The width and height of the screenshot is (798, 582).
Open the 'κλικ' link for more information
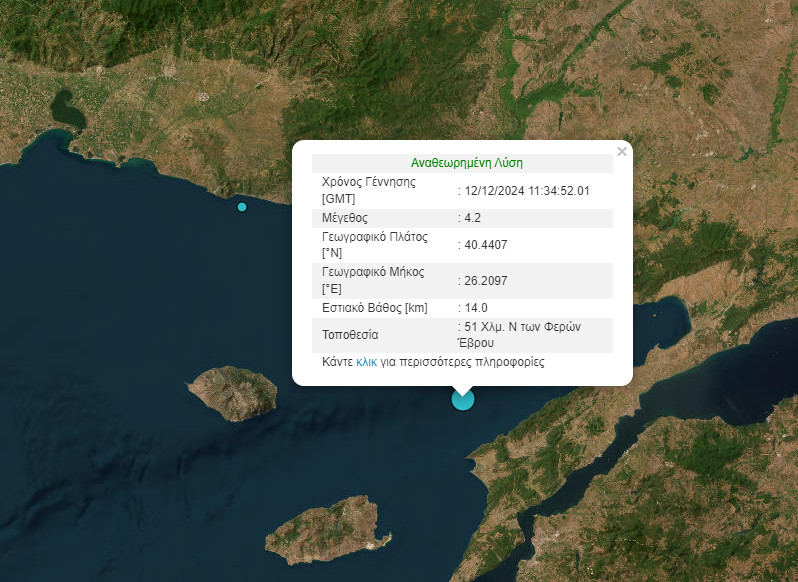pyautogui.click(x=366, y=362)
